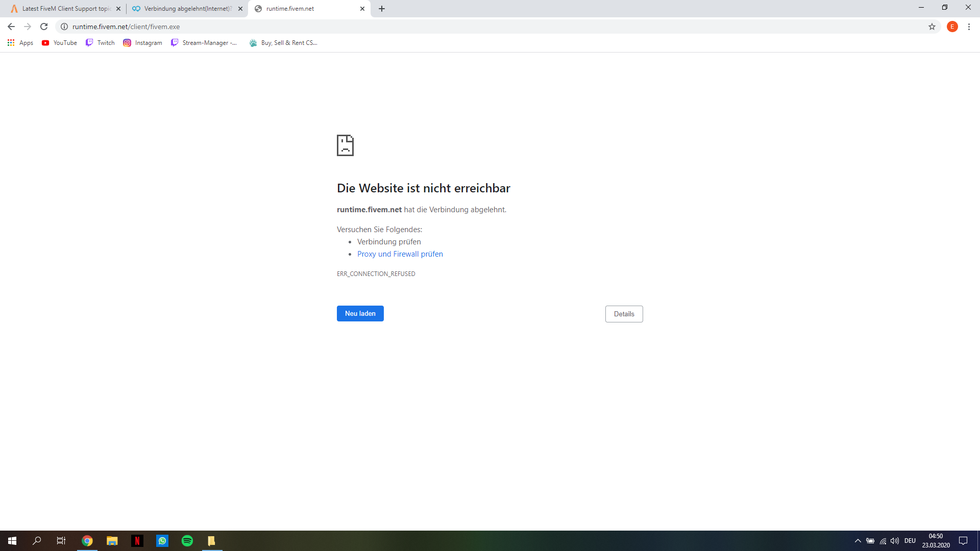Follow the Proxy und Firewall prüfen link
Image resolution: width=980 pixels, height=551 pixels.
[x=400, y=254]
